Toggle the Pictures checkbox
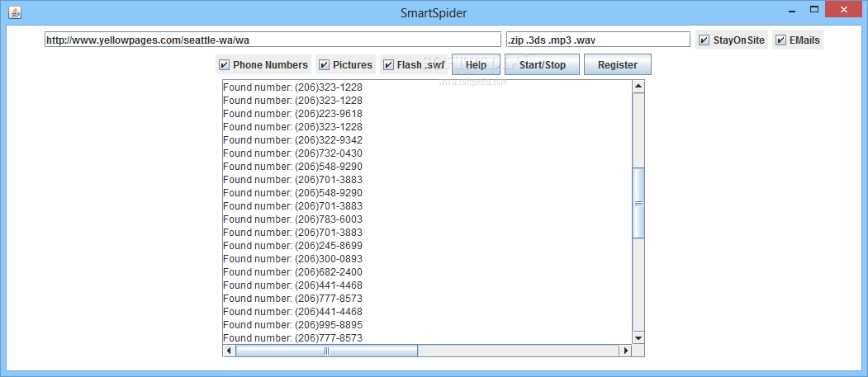868x377 pixels. tap(345, 64)
